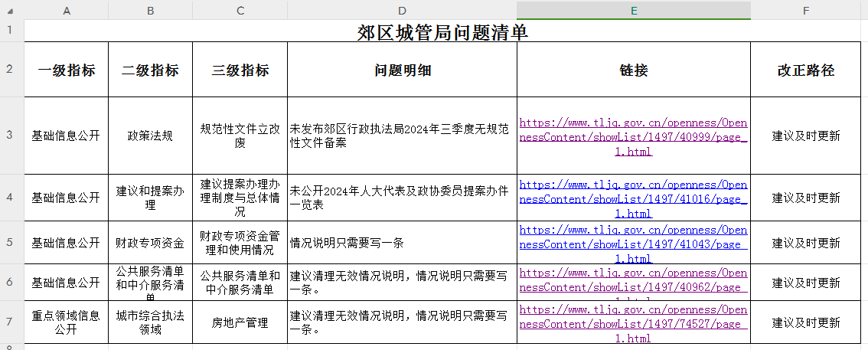Select the 一级指标 header cell

pos(67,70)
